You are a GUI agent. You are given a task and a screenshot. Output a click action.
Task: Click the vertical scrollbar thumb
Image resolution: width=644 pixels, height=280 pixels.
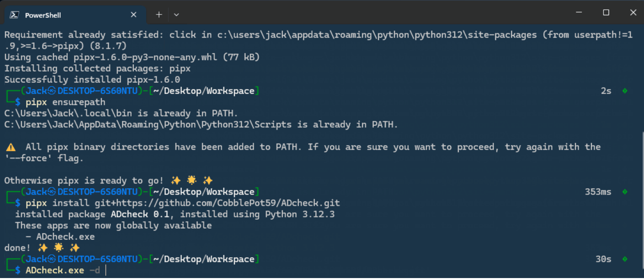pos(642,200)
